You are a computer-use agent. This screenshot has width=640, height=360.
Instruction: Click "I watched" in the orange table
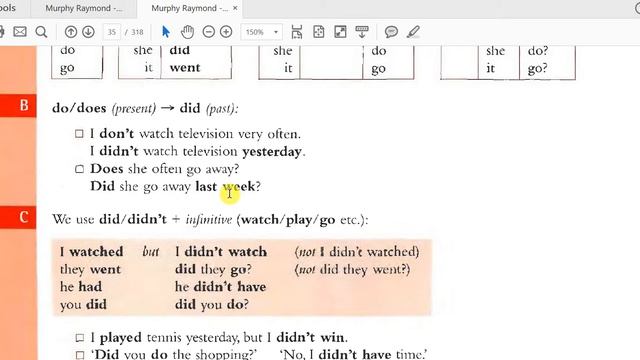[91, 251]
